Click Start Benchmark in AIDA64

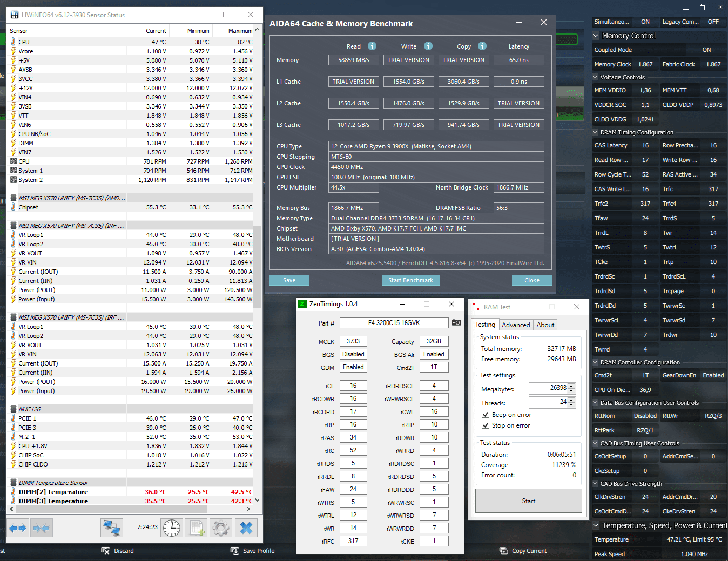(x=410, y=280)
